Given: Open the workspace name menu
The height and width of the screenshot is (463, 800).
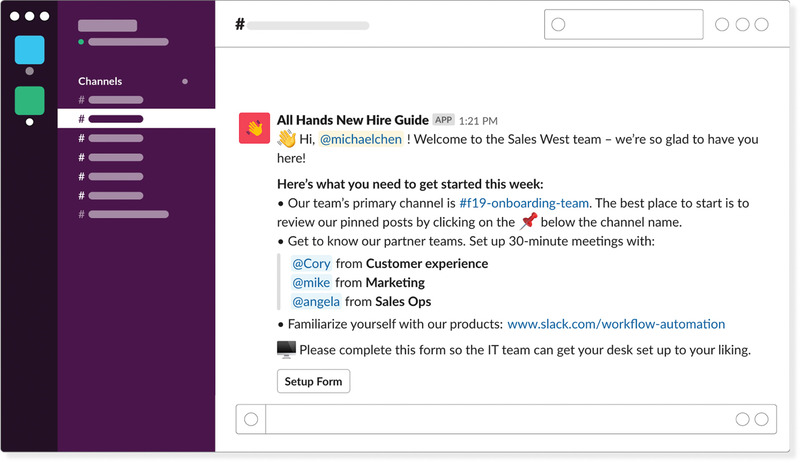Looking at the screenshot, I should point(107,26).
